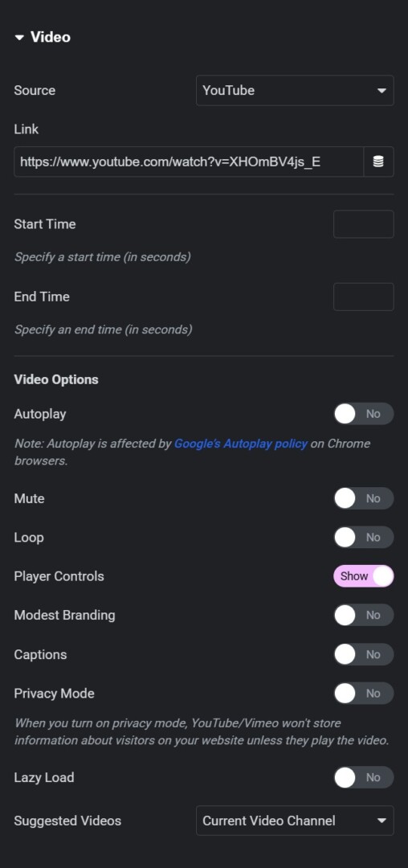The height and width of the screenshot is (868, 408).
Task: Click the Source dropdown caret arrow
Action: pyautogui.click(x=381, y=91)
